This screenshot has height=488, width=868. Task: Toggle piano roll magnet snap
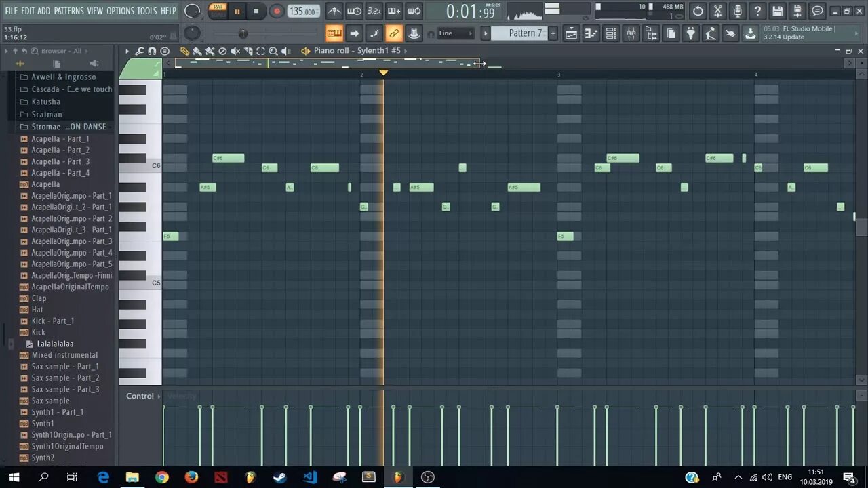[x=152, y=51]
